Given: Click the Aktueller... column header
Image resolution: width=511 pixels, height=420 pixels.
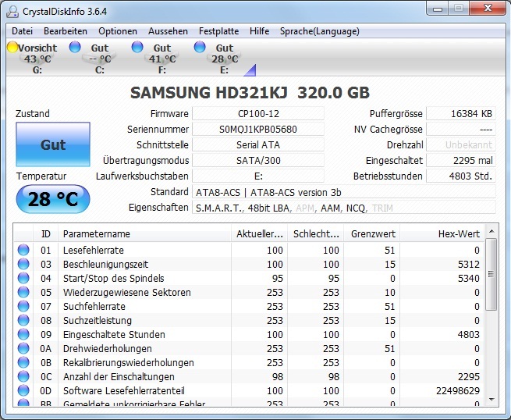Looking at the screenshot, I should click(x=260, y=233).
